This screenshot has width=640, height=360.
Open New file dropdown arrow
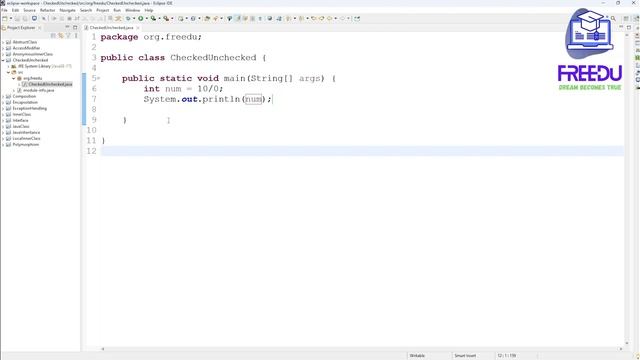pyautogui.click(x=11, y=18)
